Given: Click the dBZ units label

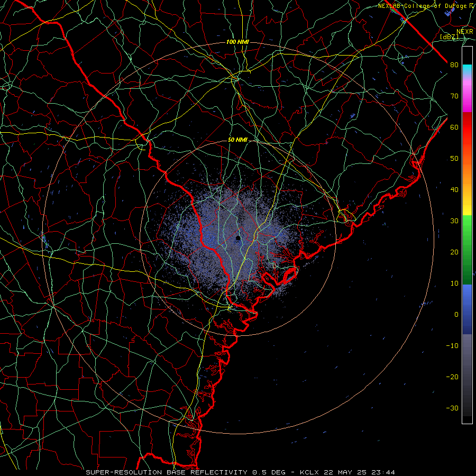Looking at the screenshot, I should (x=449, y=36).
